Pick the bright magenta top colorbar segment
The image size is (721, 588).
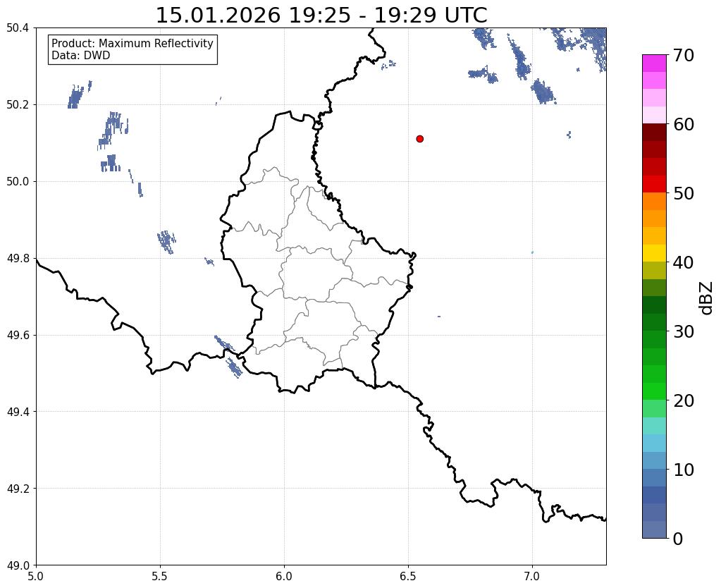pos(654,63)
